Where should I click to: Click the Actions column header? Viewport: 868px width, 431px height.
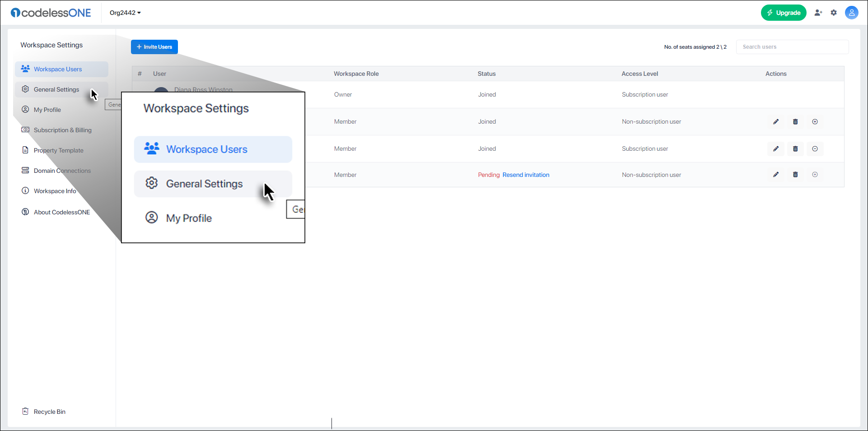tap(776, 74)
